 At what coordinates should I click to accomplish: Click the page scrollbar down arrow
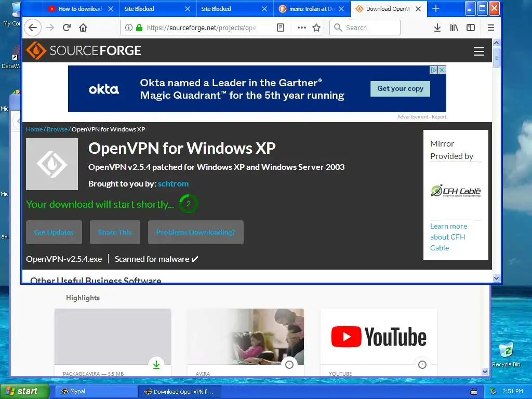coord(496,278)
